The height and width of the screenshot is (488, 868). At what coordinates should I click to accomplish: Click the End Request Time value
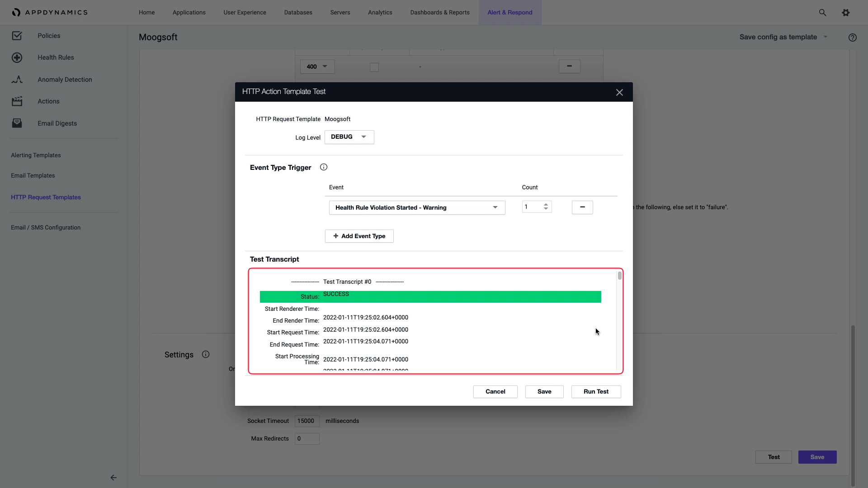(x=365, y=342)
